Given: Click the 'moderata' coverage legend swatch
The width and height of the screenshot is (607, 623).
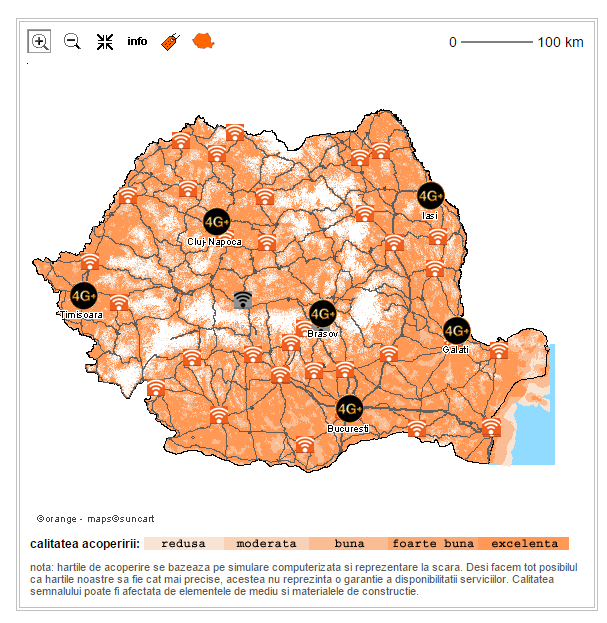Looking at the screenshot, I should (x=266, y=544).
